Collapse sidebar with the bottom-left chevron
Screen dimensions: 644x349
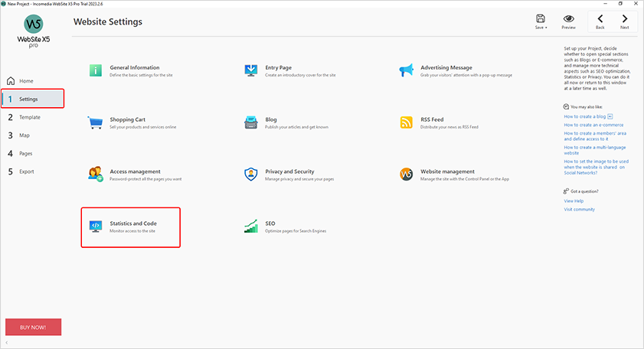pyautogui.click(x=7, y=342)
